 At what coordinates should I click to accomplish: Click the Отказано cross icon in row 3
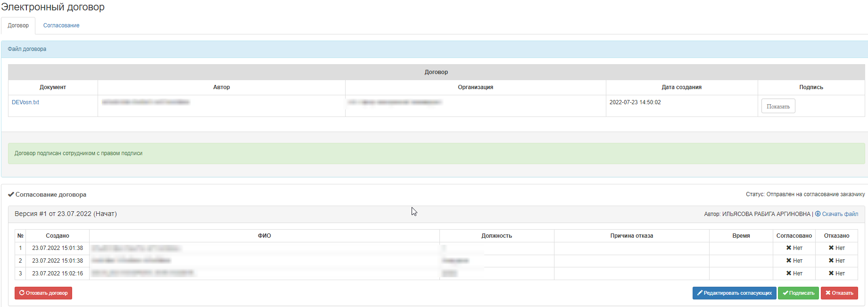click(x=831, y=274)
